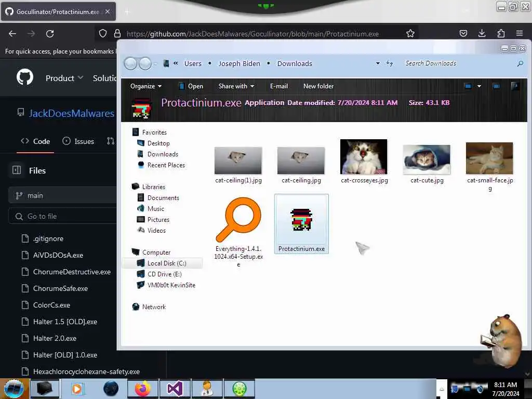Open the Firefox extensions puzzle icon

pyautogui.click(x=501, y=33)
